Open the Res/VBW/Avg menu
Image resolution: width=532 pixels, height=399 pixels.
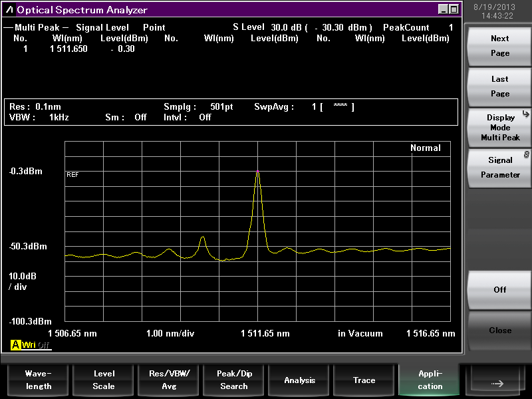click(x=169, y=380)
